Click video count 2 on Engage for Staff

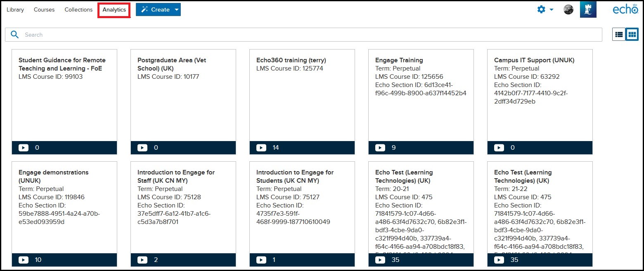point(156,260)
